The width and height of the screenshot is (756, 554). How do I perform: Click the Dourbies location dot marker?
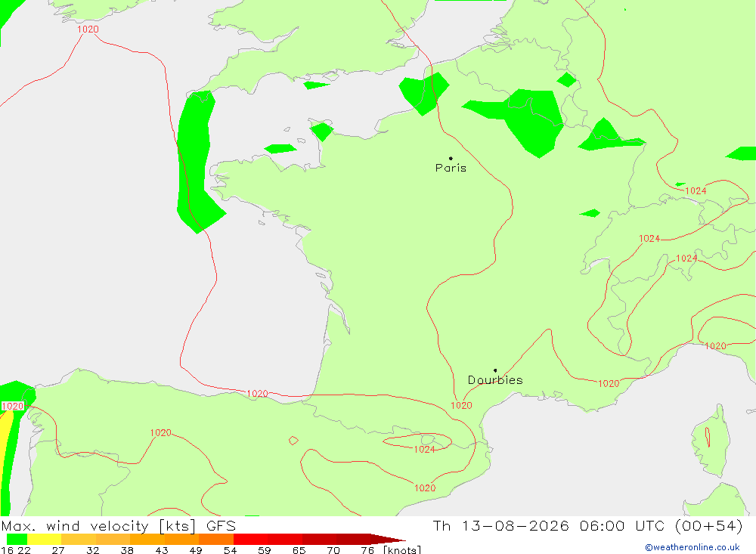click(495, 370)
